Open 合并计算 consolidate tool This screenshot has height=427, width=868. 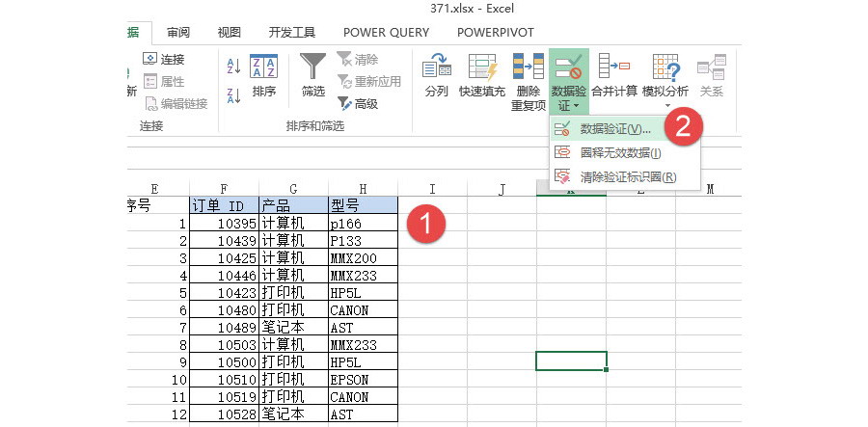pos(614,76)
